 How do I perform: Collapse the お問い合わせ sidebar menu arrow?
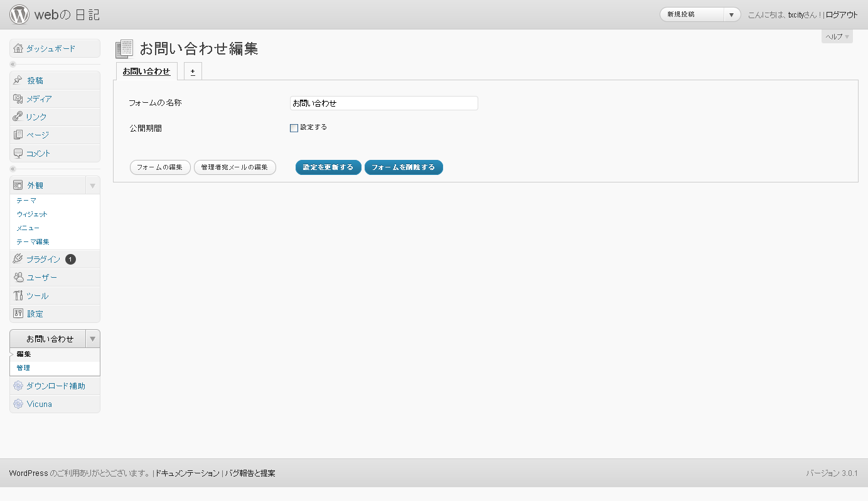tap(92, 339)
